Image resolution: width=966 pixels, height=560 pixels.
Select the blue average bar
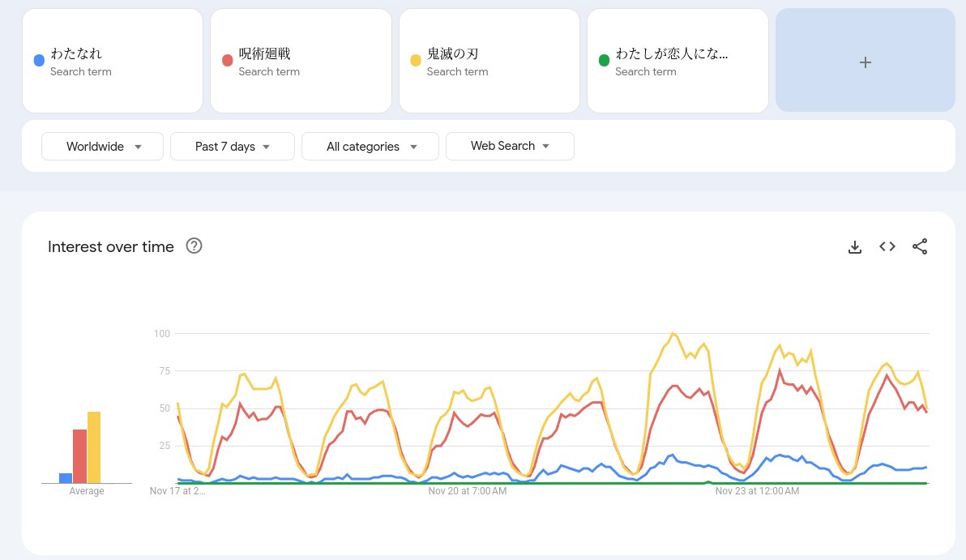[66, 478]
